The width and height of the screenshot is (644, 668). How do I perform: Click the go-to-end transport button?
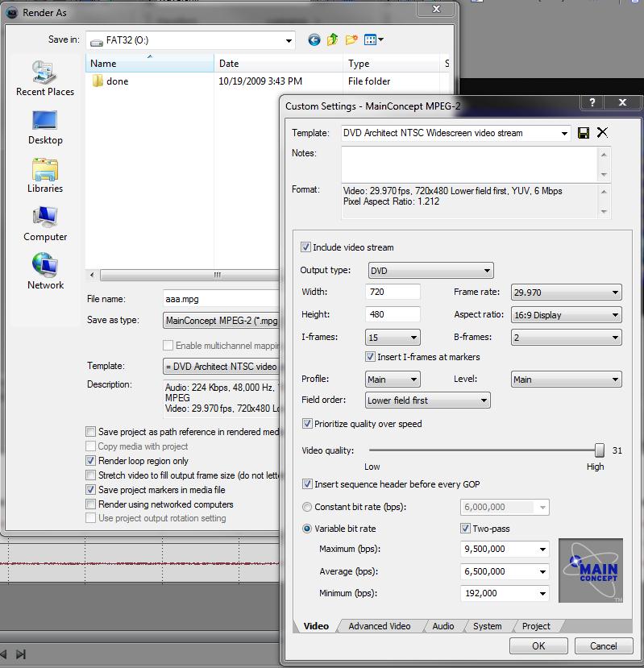coord(21,654)
